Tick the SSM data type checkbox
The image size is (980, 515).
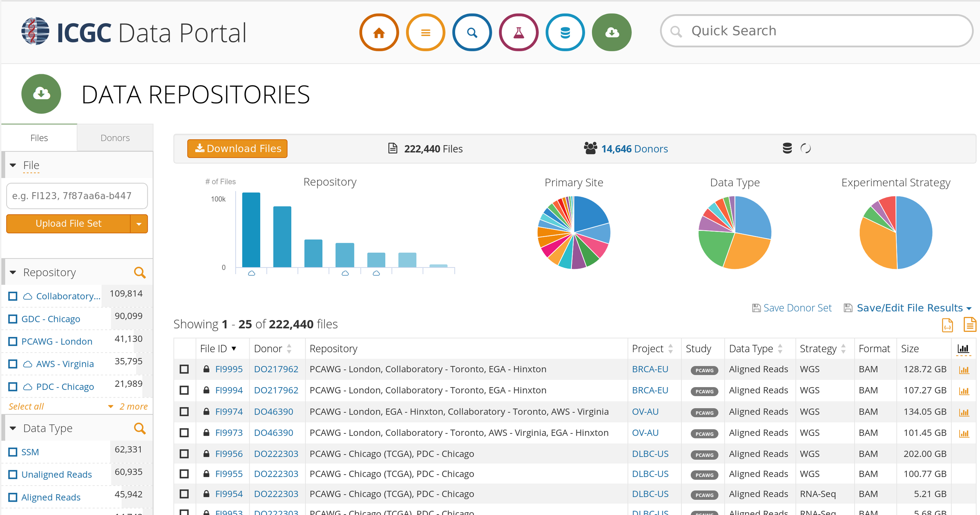(x=13, y=452)
